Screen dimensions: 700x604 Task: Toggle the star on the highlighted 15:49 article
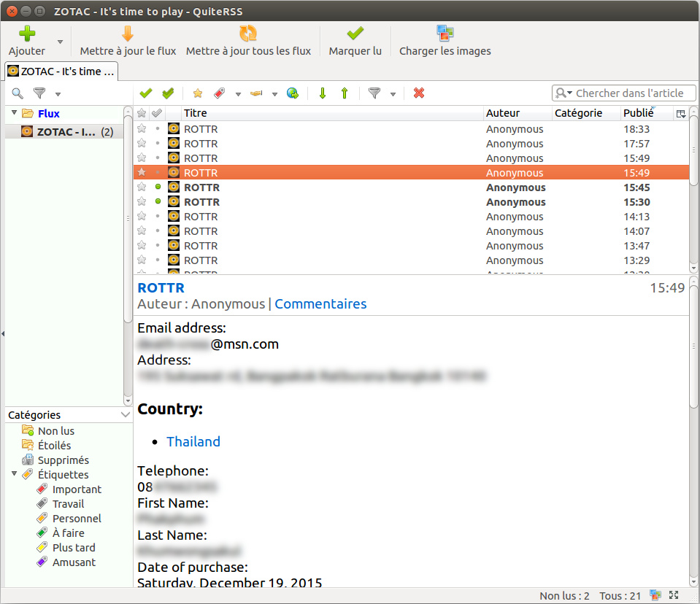(x=142, y=173)
